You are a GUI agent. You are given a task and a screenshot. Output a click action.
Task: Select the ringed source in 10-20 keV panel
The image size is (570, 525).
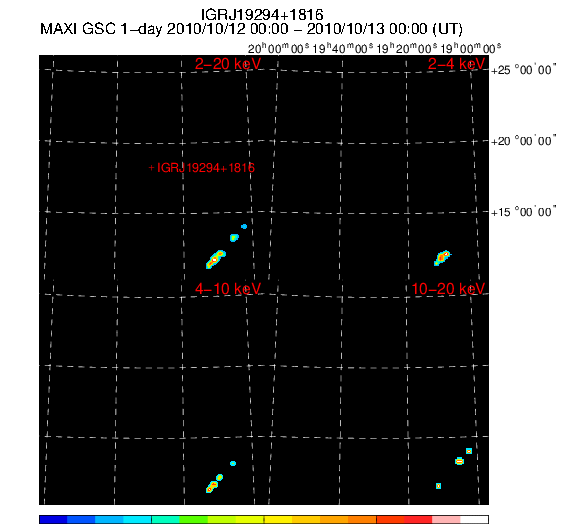coord(459,461)
